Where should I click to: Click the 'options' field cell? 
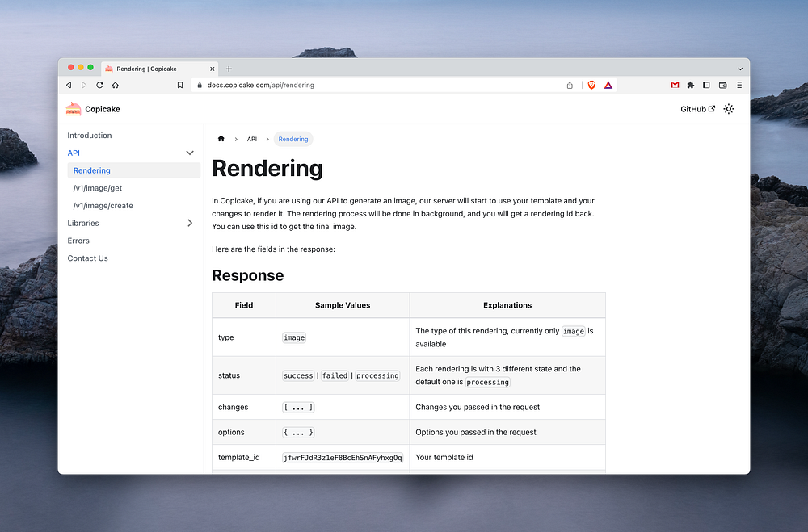244,432
